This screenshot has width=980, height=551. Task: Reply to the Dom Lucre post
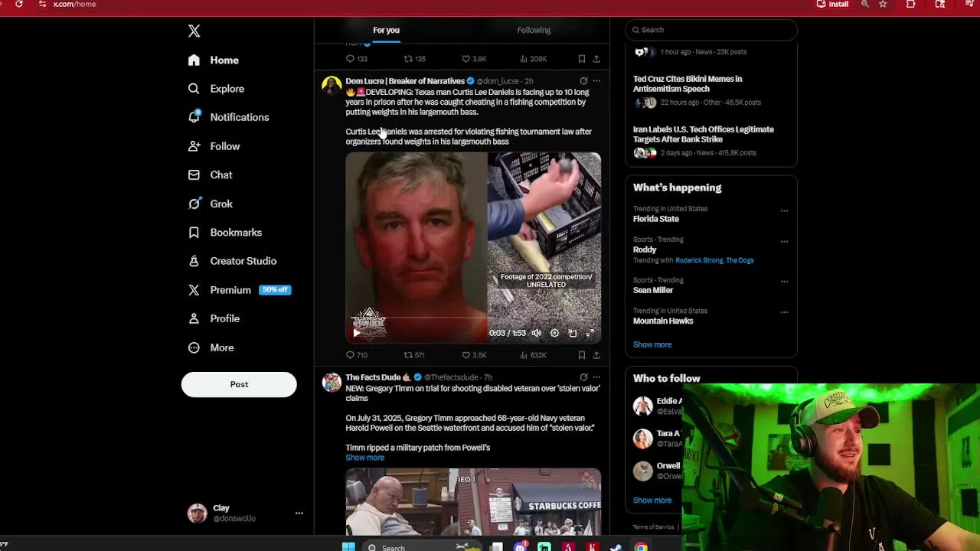click(357, 355)
